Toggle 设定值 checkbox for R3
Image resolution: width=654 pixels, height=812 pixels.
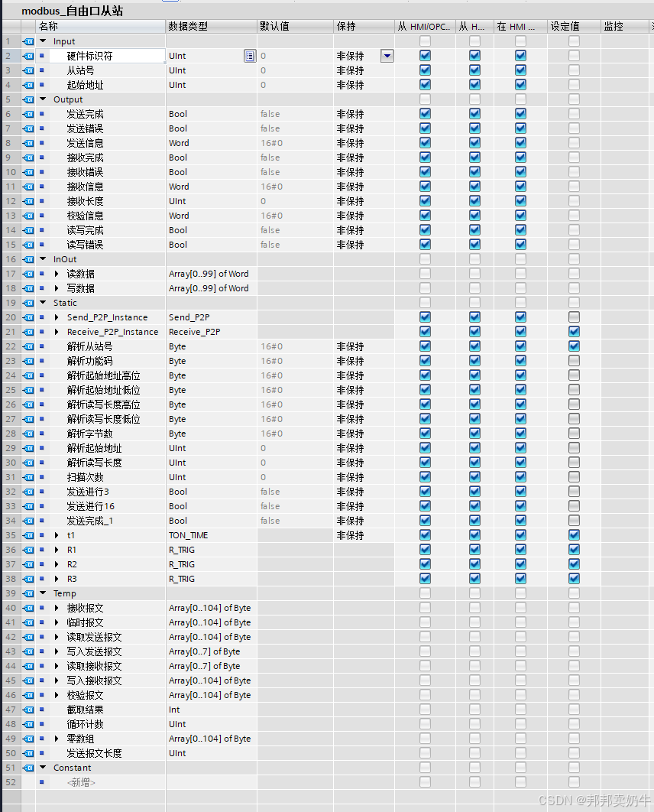point(574,579)
